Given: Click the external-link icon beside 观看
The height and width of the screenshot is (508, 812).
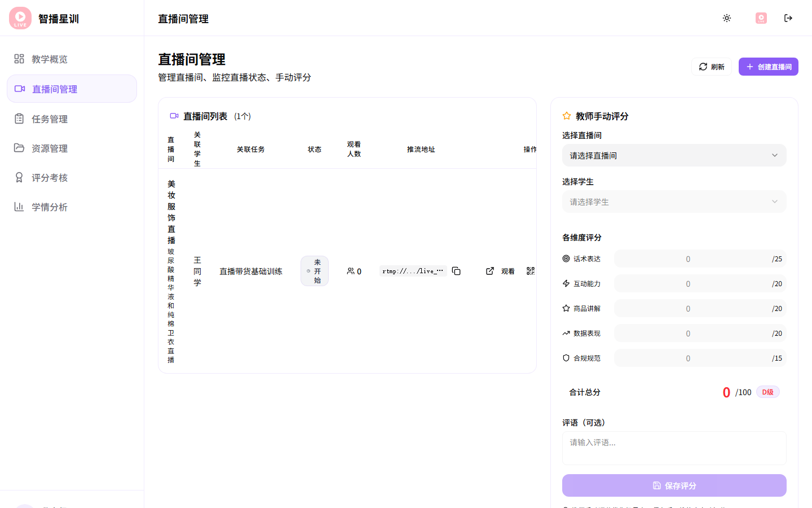Looking at the screenshot, I should [x=490, y=271].
